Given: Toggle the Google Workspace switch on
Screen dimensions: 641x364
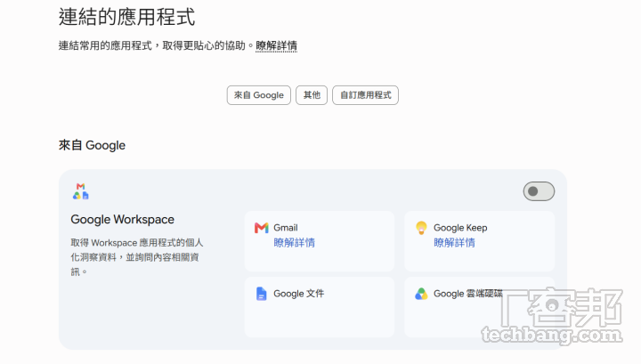Looking at the screenshot, I should [x=539, y=191].
